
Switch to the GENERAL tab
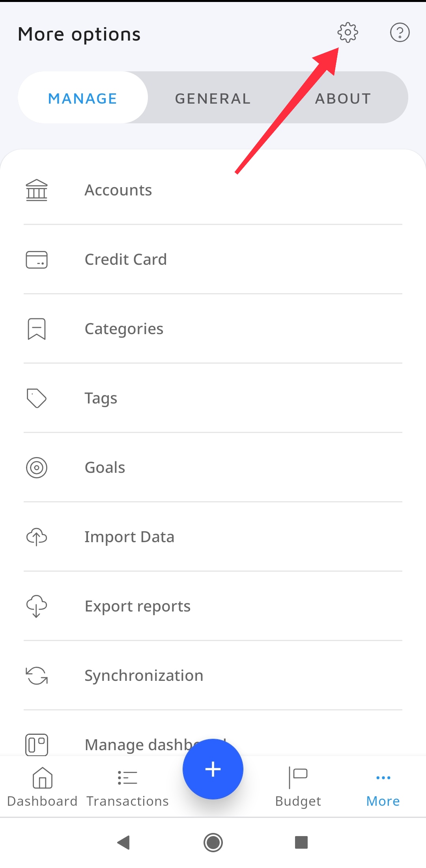213,98
